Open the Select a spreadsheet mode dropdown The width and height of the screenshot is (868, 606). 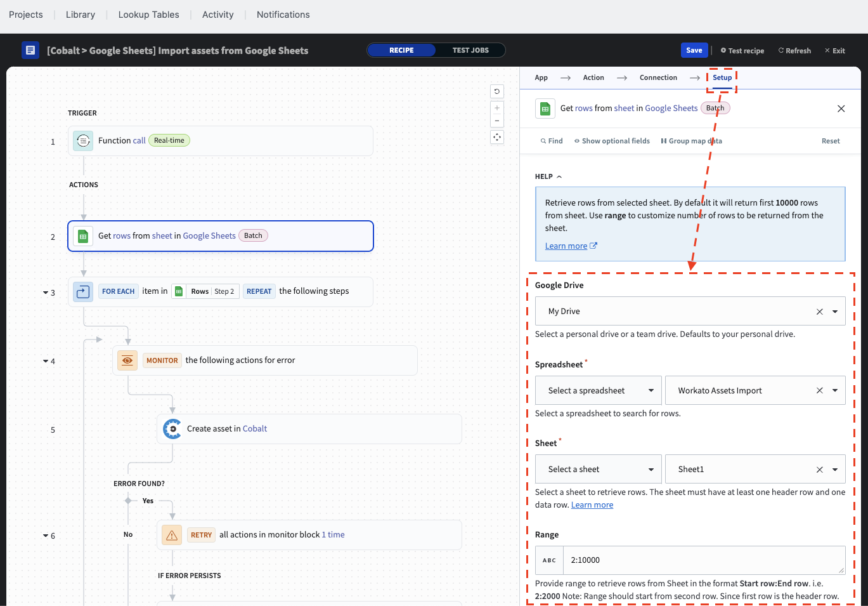pyautogui.click(x=599, y=391)
